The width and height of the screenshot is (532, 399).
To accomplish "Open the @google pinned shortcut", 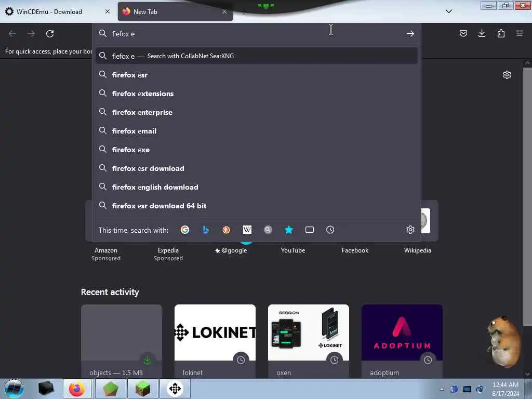I will (231, 250).
